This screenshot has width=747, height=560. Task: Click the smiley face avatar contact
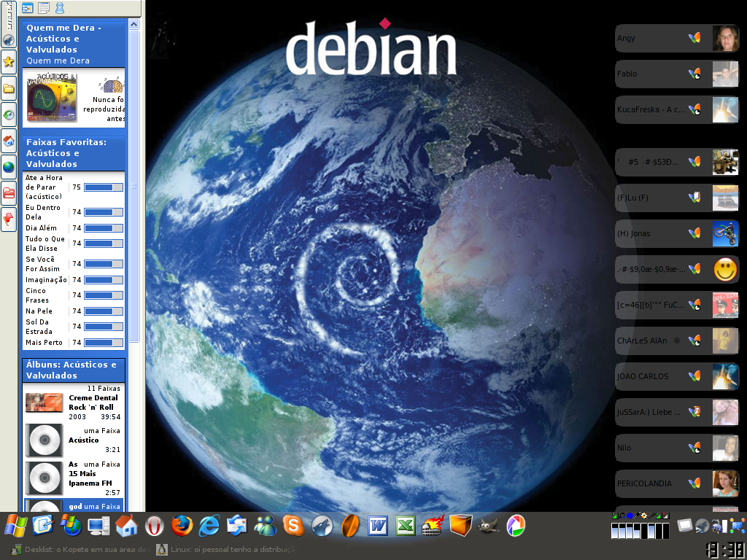[725, 269]
